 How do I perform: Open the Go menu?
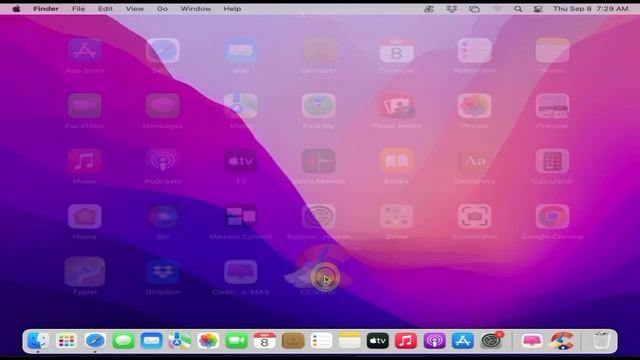pyautogui.click(x=162, y=9)
